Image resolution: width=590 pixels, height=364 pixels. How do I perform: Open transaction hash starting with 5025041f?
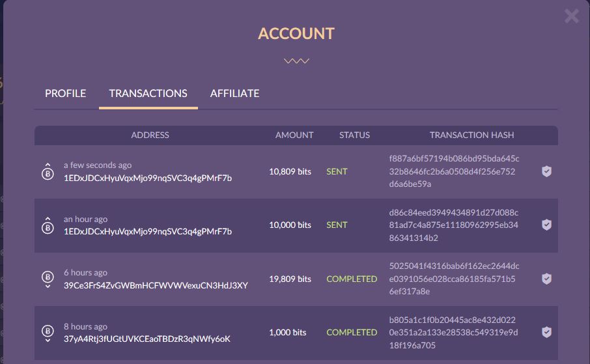coord(453,279)
